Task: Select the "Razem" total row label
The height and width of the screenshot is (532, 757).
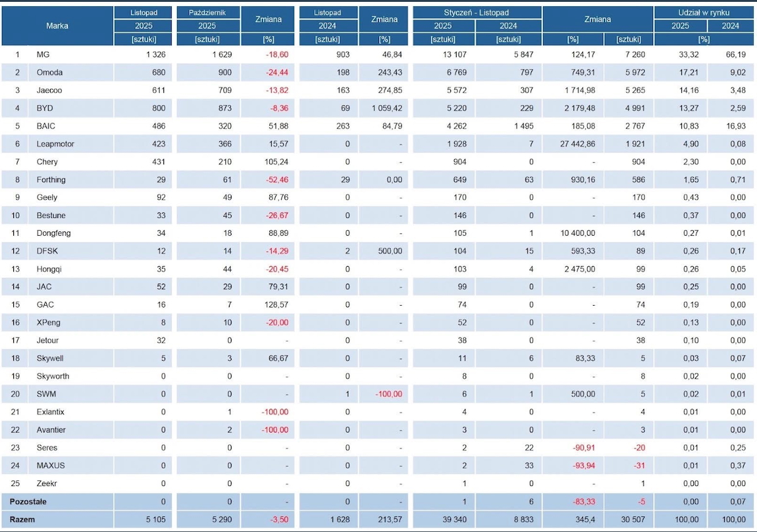Action: coord(22,520)
